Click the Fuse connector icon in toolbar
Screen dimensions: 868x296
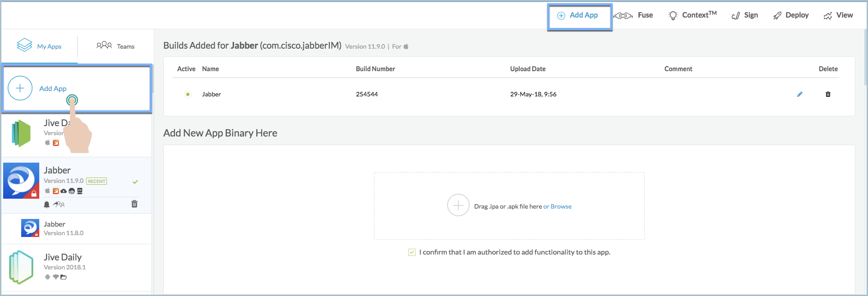[624, 16]
